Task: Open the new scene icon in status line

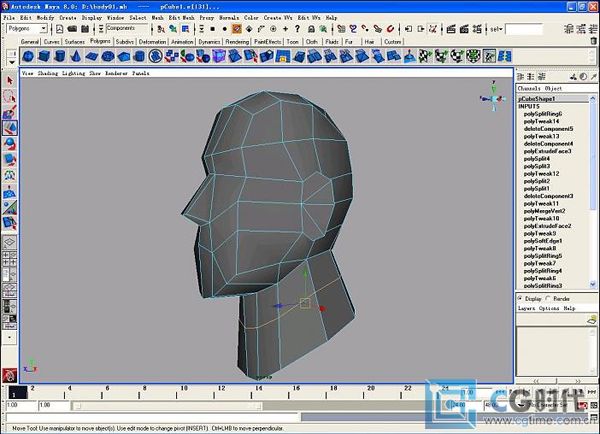Action: click(x=60, y=29)
